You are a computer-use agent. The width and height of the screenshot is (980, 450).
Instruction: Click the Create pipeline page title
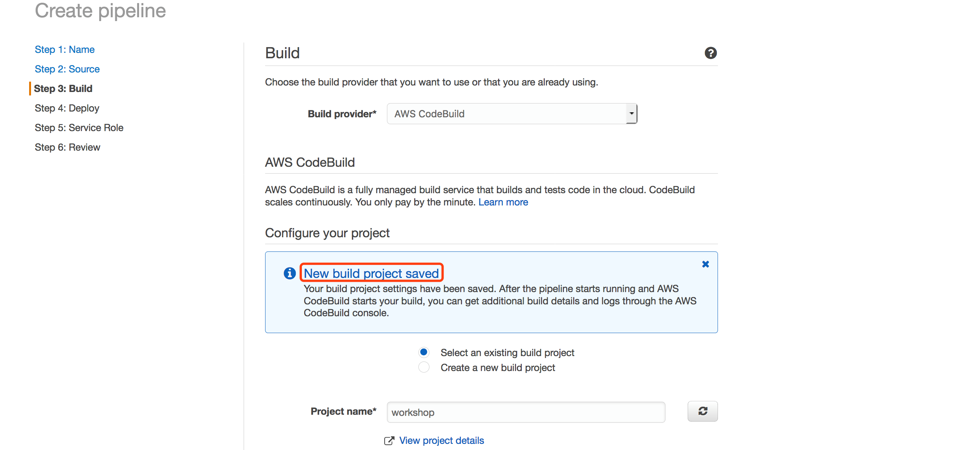100,10
